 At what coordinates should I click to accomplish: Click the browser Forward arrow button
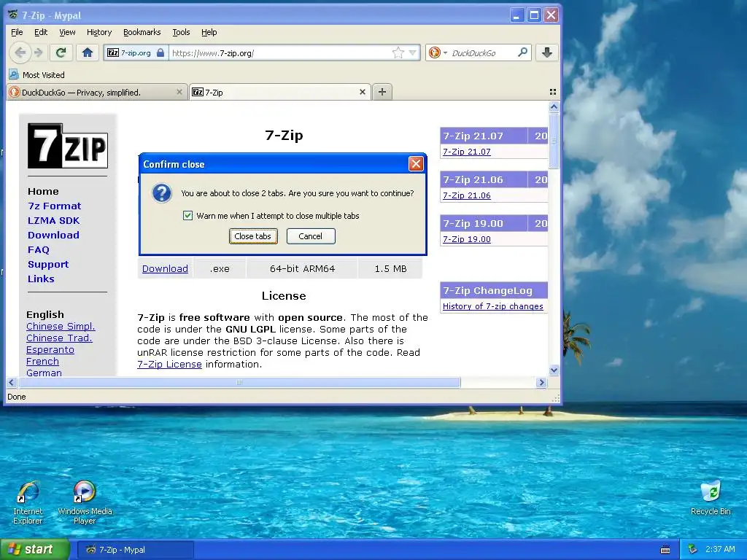39,52
